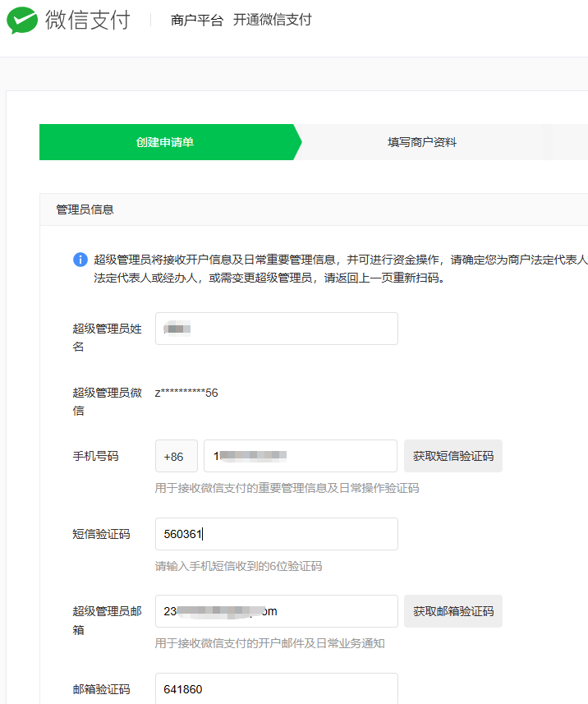
Task: Click hint text 用于接收微信支付的开户邮件及日常业务通知
Action: (269, 643)
